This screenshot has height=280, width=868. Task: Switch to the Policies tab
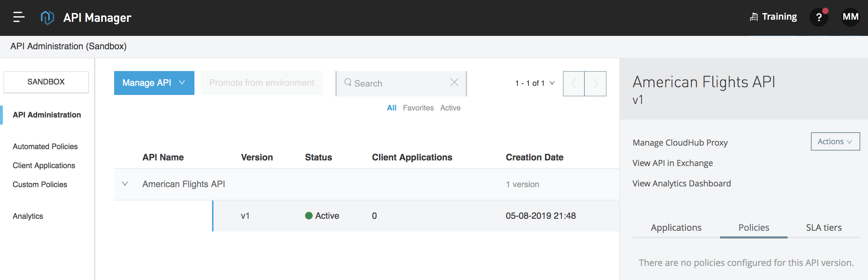click(754, 228)
